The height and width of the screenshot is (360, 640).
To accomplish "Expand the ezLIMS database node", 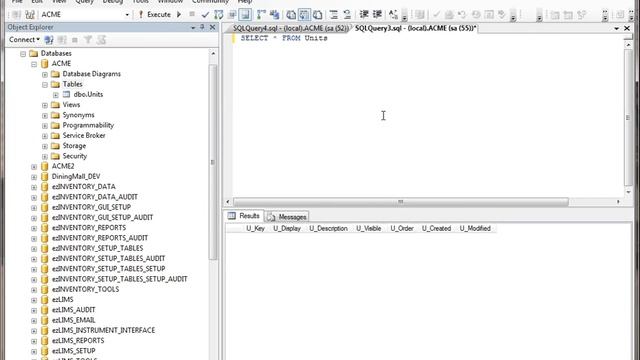I will coord(34,300).
